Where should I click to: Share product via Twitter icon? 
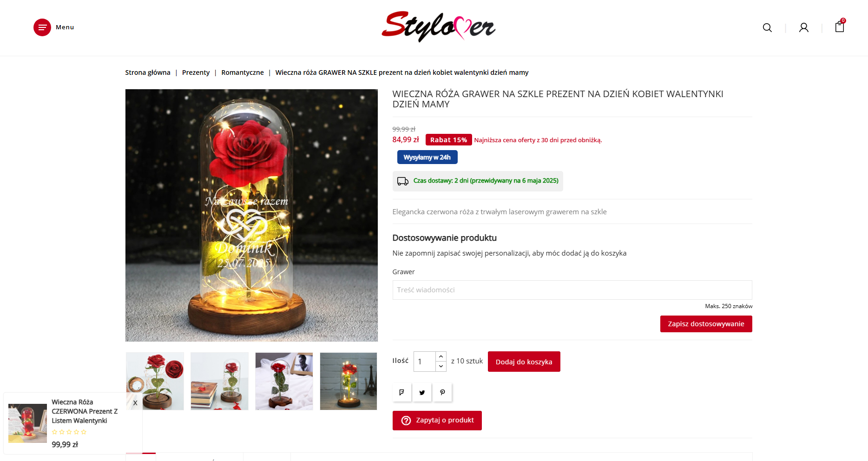pos(422,392)
